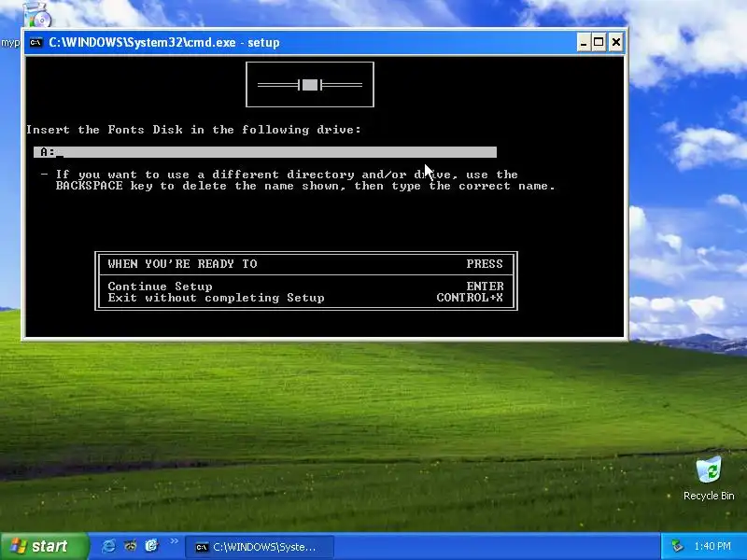Select the C:\WINDOWS\Syste... taskbar button
The width and height of the screenshot is (747, 560).
260,547
